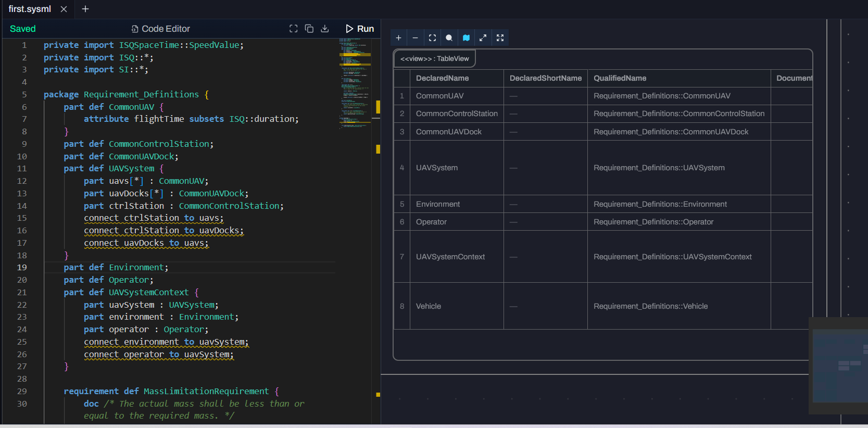
Task: Click the DeclaredShortName column header
Action: point(546,78)
